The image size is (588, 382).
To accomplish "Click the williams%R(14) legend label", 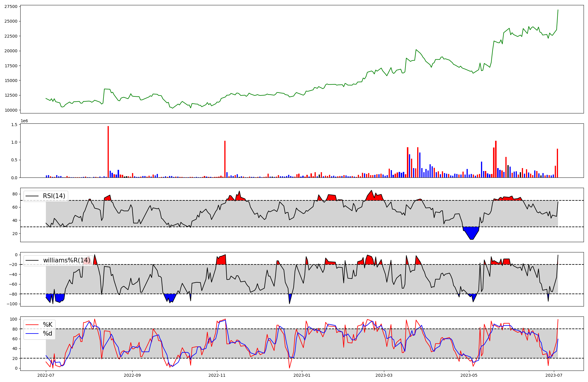I will (x=66, y=260).
